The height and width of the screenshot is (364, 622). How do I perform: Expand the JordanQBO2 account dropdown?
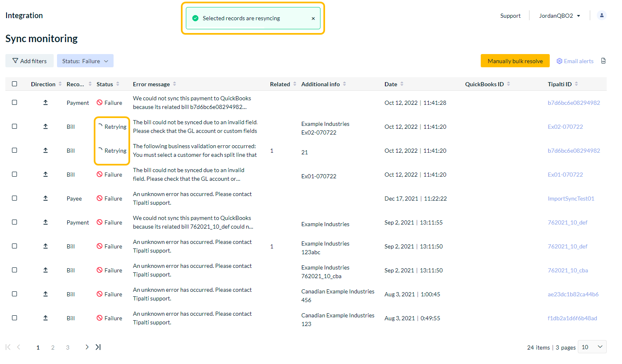(560, 16)
